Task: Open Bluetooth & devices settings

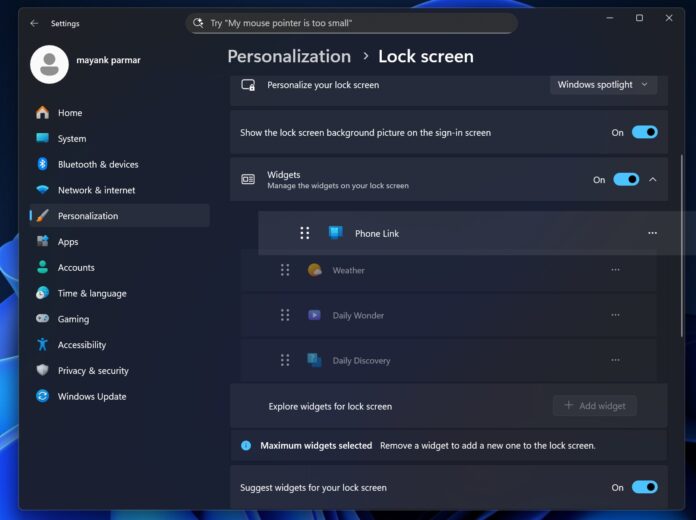Action: (x=119, y=164)
